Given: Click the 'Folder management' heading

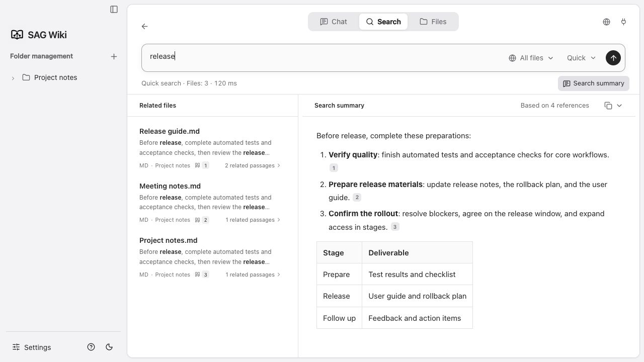Looking at the screenshot, I should pos(41,56).
